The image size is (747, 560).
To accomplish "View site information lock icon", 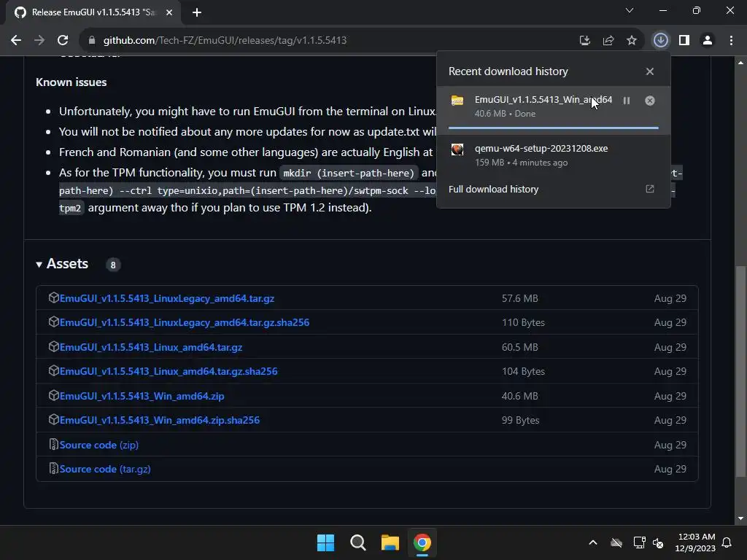I will (x=92, y=41).
